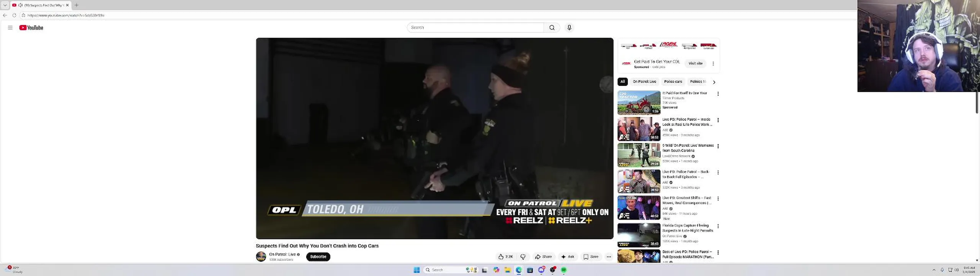Open a new browser tab with plus
Viewport: 980px width, 276px height.
coord(77,5)
